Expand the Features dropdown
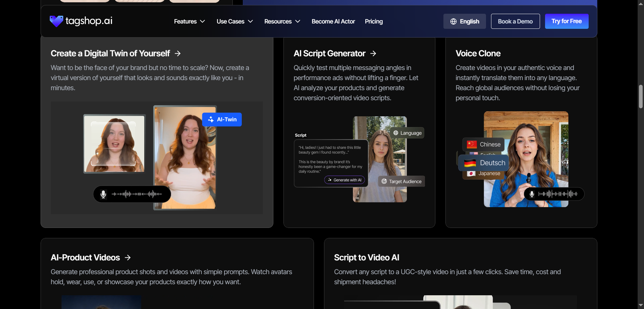Viewport: 644px width, 309px height. [x=189, y=21]
